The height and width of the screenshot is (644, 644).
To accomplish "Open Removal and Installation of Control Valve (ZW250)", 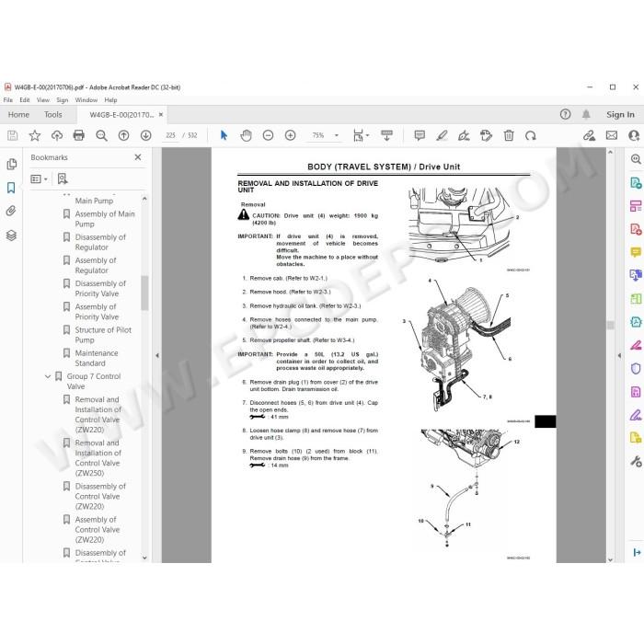I will (x=98, y=458).
